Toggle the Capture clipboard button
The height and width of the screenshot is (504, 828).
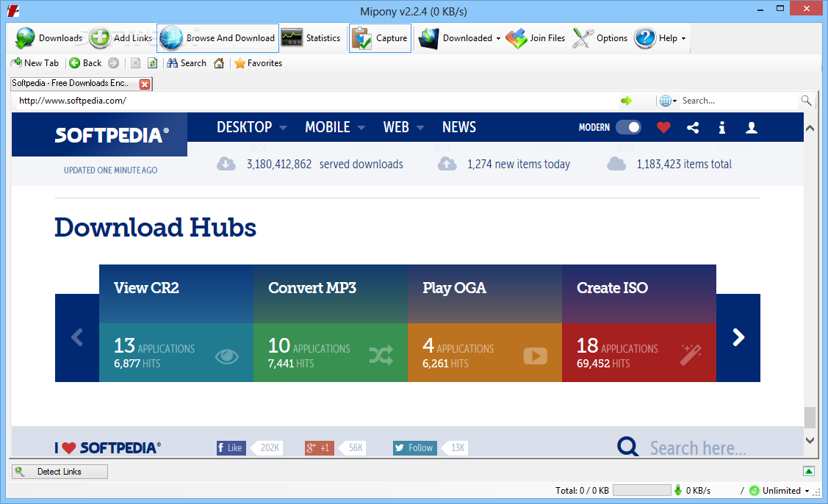(380, 38)
